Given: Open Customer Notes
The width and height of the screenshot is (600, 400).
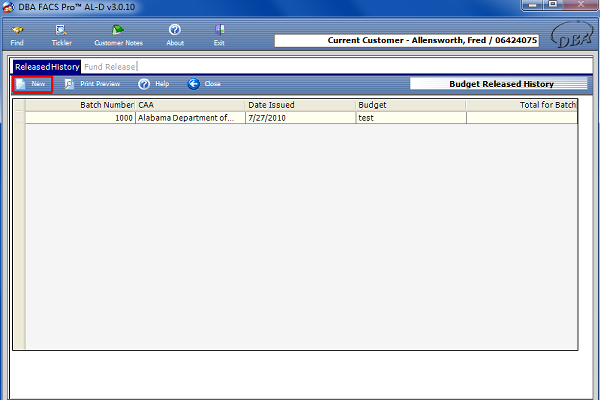Looking at the screenshot, I should pyautogui.click(x=118, y=35).
